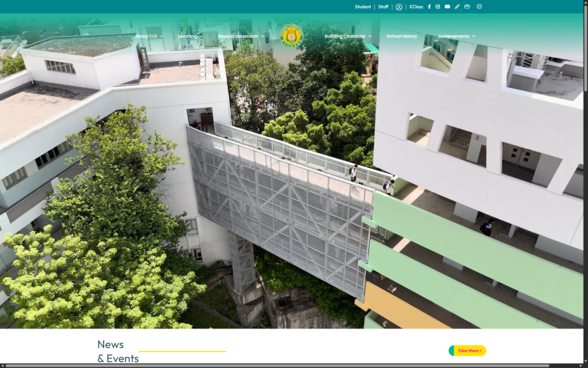
Task: Open the YouTube channel icon
Action: coord(447,7)
